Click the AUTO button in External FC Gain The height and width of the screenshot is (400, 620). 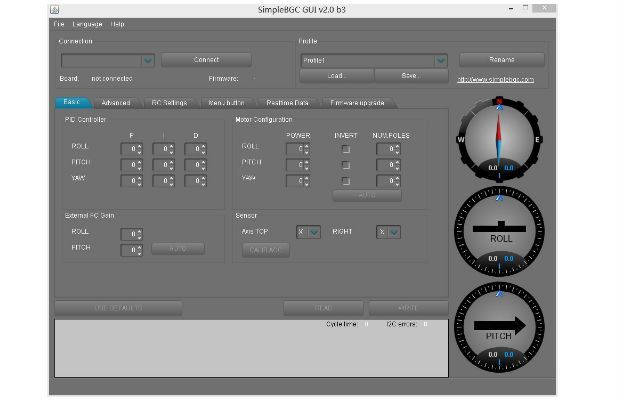(x=178, y=249)
